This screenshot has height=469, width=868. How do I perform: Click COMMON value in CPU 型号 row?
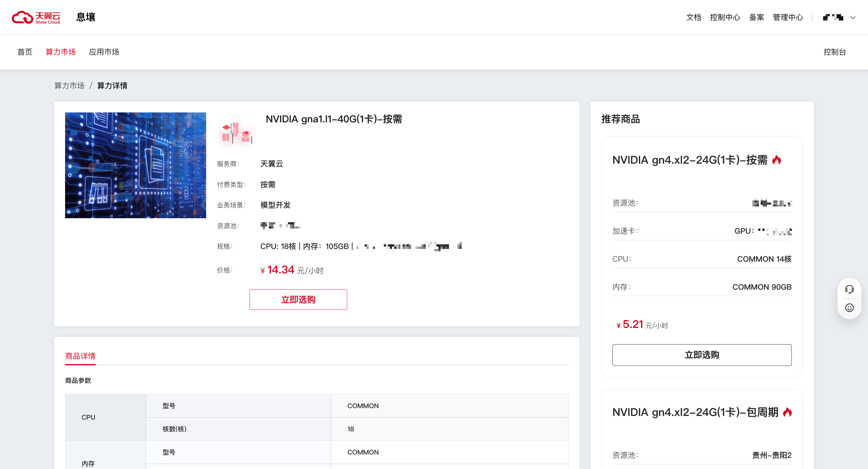[x=449, y=406]
